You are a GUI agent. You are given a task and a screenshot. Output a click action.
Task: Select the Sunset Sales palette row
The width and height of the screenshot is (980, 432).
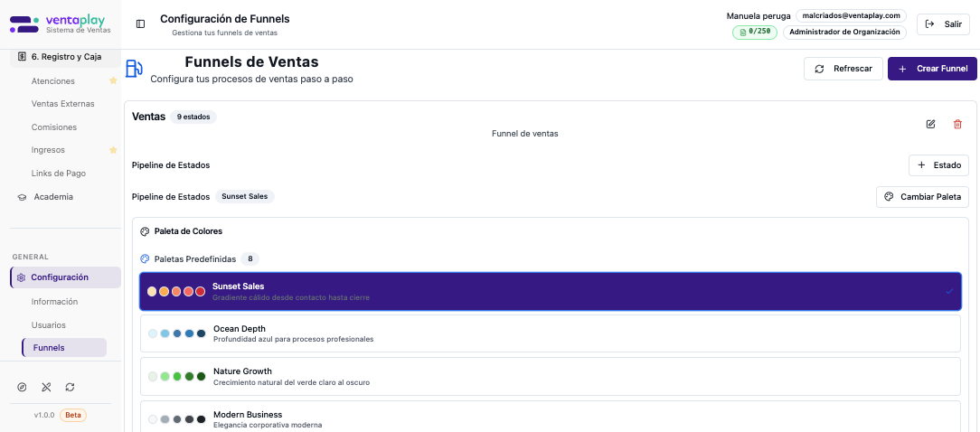(x=550, y=291)
